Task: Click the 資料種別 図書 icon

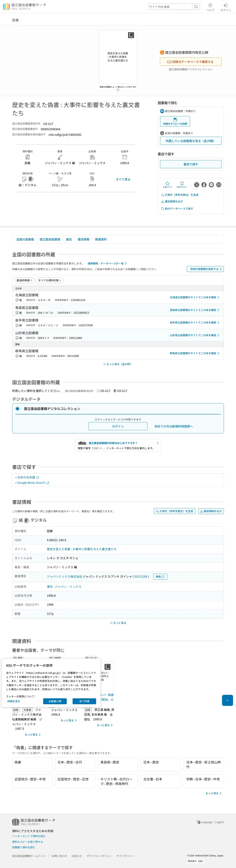Action: click(28, 157)
